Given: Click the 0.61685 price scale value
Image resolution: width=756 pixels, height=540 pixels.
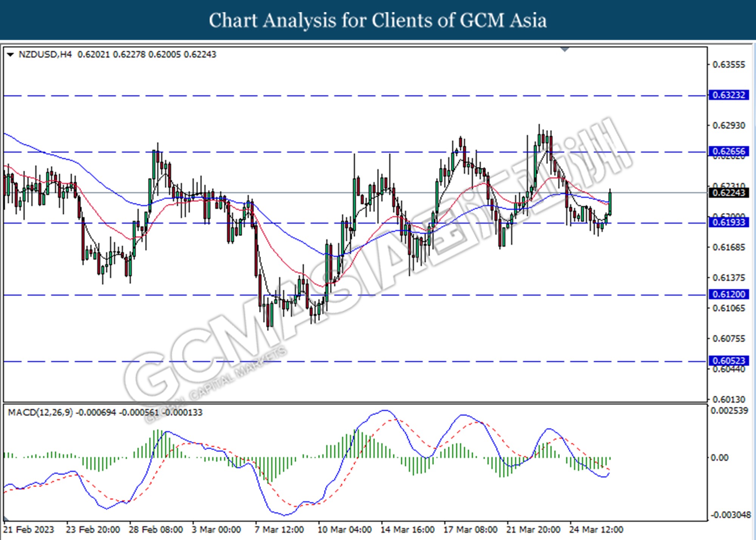Looking at the screenshot, I should [729, 247].
